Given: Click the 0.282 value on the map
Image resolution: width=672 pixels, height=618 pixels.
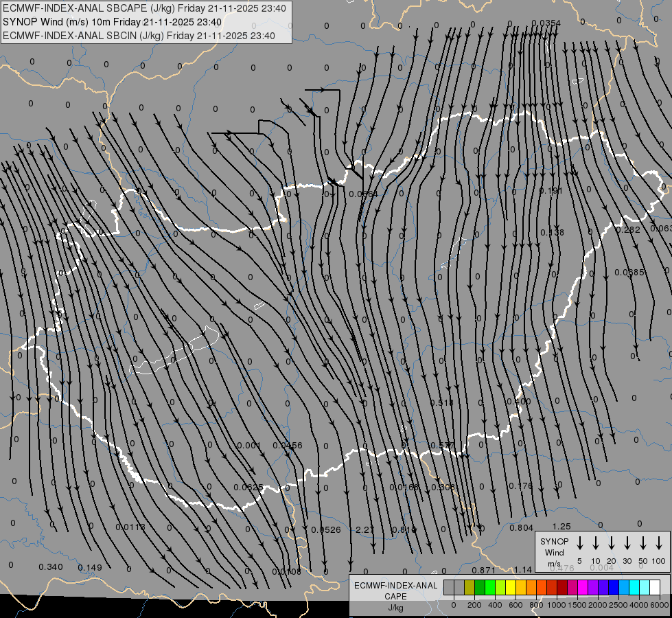Looking at the screenshot, I should (x=628, y=230).
